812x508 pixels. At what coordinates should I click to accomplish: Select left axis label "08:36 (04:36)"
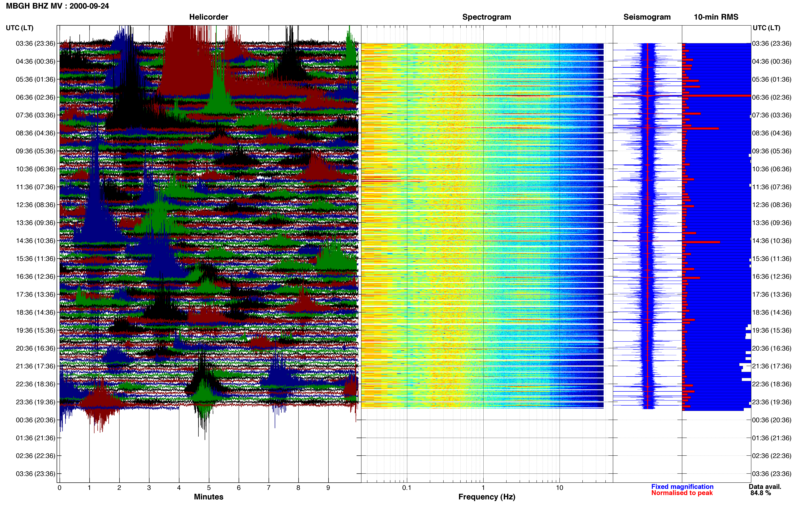[x=35, y=133]
